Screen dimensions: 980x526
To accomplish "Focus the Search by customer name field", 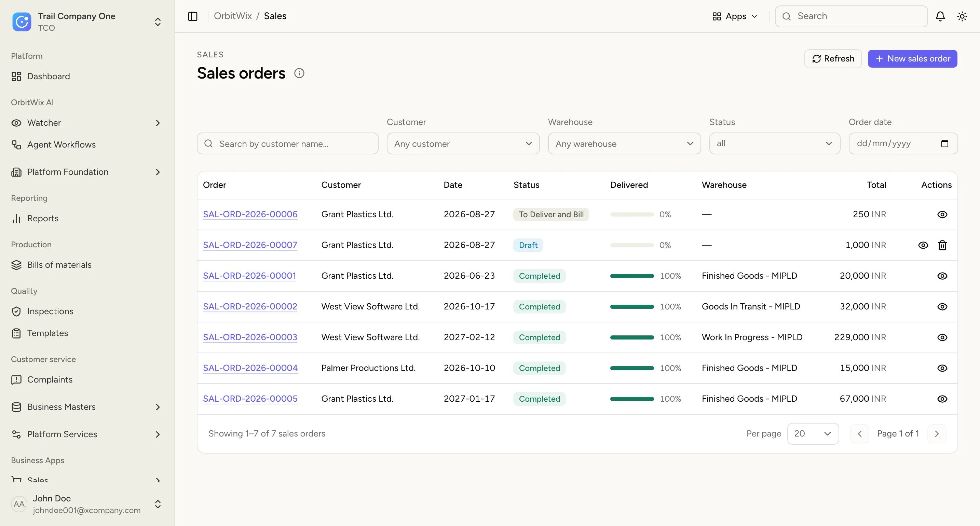I will 288,143.
